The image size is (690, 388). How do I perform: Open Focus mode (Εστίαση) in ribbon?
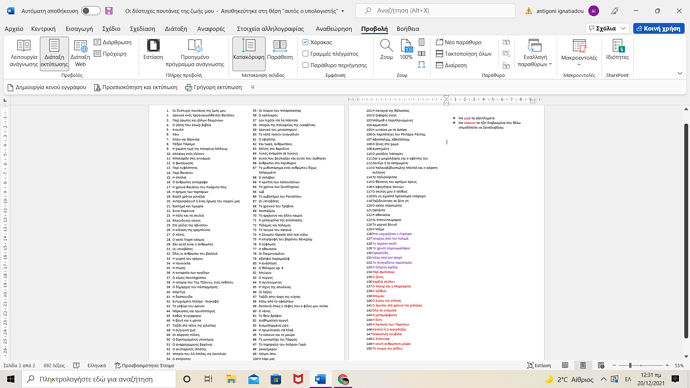153,49
